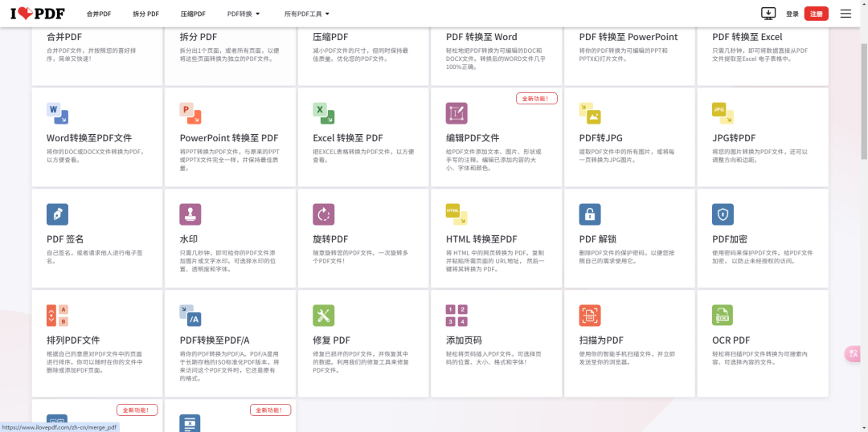Open 排列PDF文件 organize icon

(x=57, y=316)
